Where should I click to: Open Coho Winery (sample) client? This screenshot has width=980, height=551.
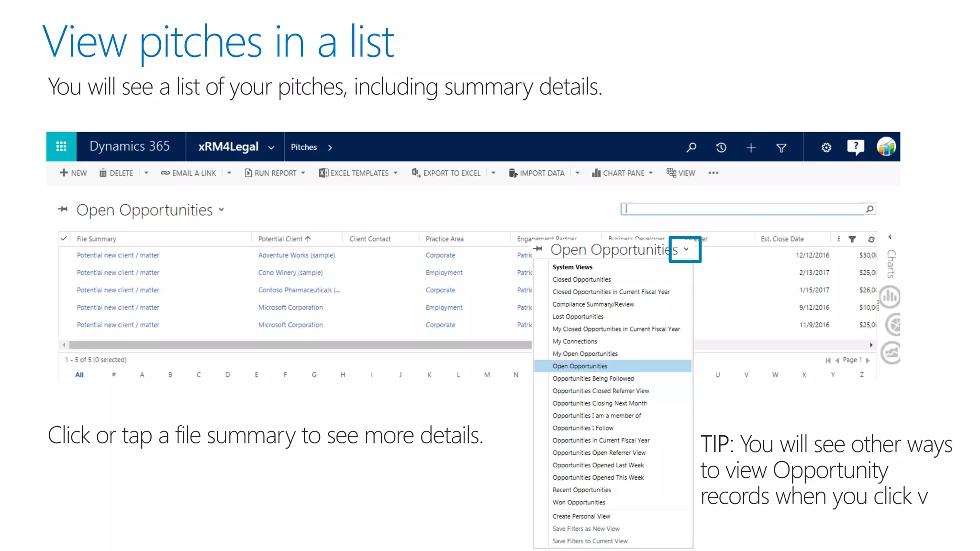coord(290,273)
